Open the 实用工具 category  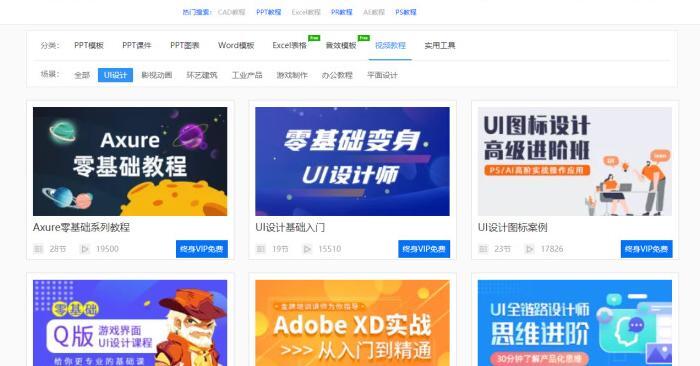pyautogui.click(x=440, y=46)
